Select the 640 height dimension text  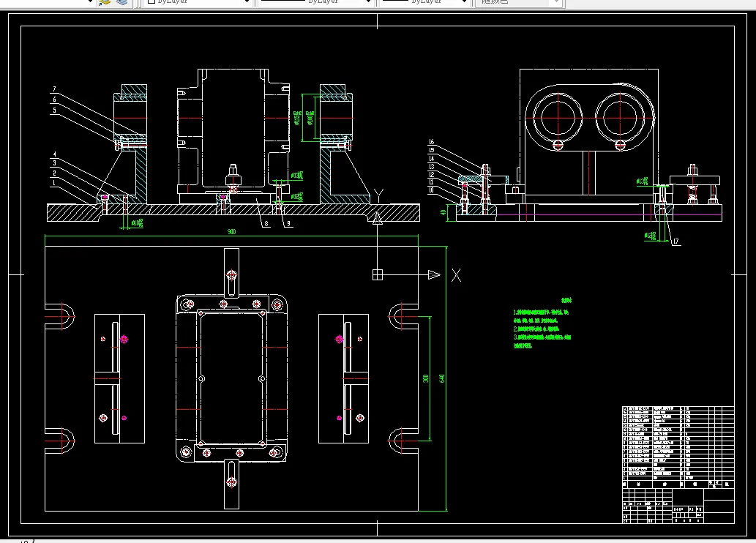441,378
